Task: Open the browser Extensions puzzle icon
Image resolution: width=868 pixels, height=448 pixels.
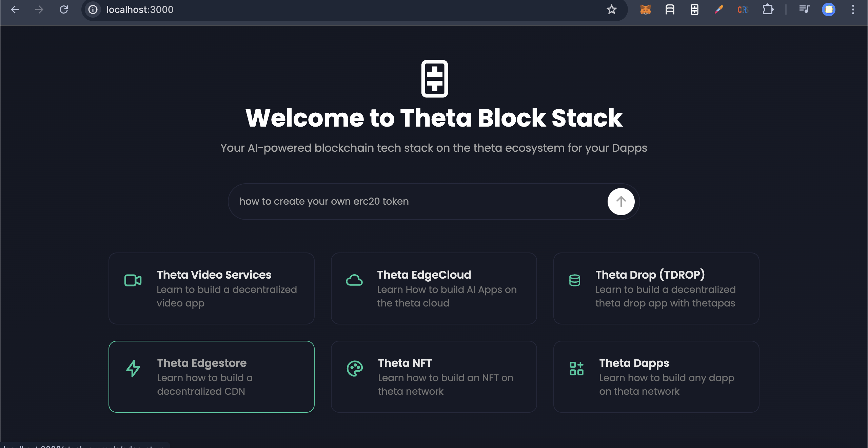Action: (x=768, y=10)
